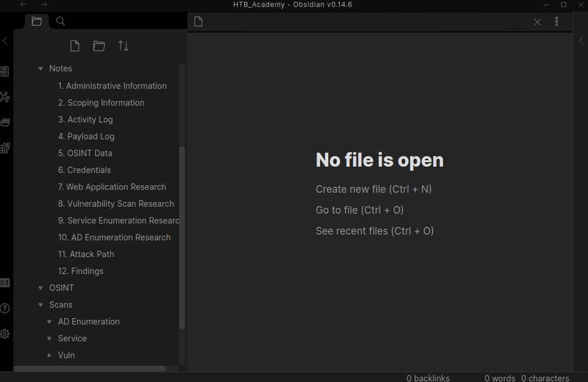Screen dimensions: 588x382
Task: Collapse the left sidebar with chevron
Action: point(5,41)
